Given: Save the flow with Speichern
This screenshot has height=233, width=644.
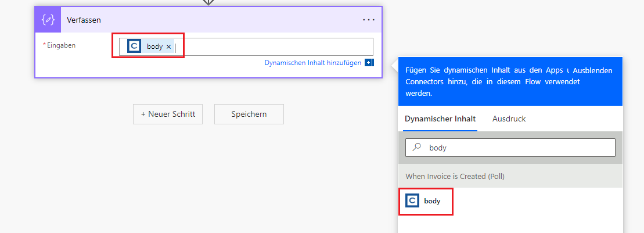Looking at the screenshot, I should tap(249, 114).
